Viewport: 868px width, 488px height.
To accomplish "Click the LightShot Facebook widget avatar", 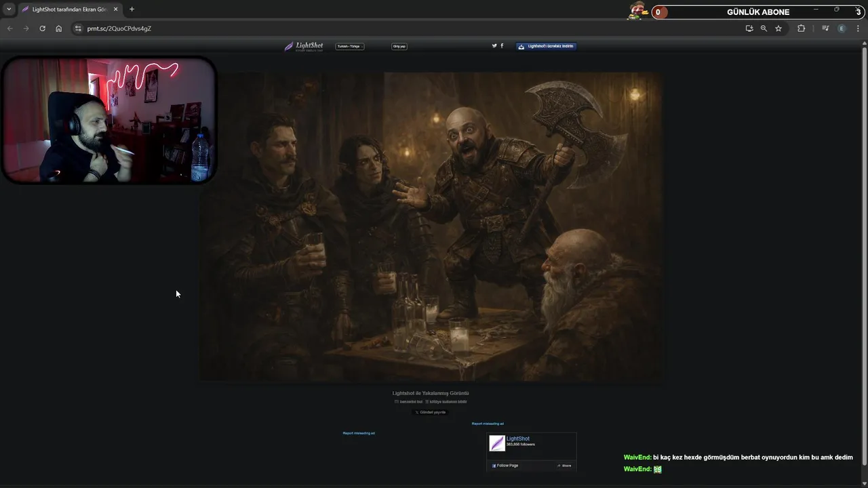I will point(497,443).
